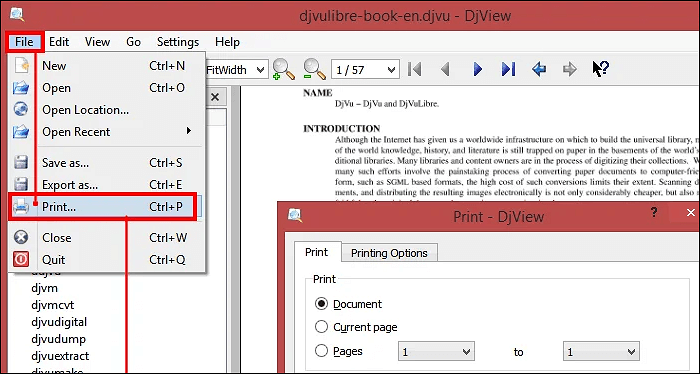This screenshot has height=374, width=700.
Task: Select Open Location... menu entry
Action: 107,110
